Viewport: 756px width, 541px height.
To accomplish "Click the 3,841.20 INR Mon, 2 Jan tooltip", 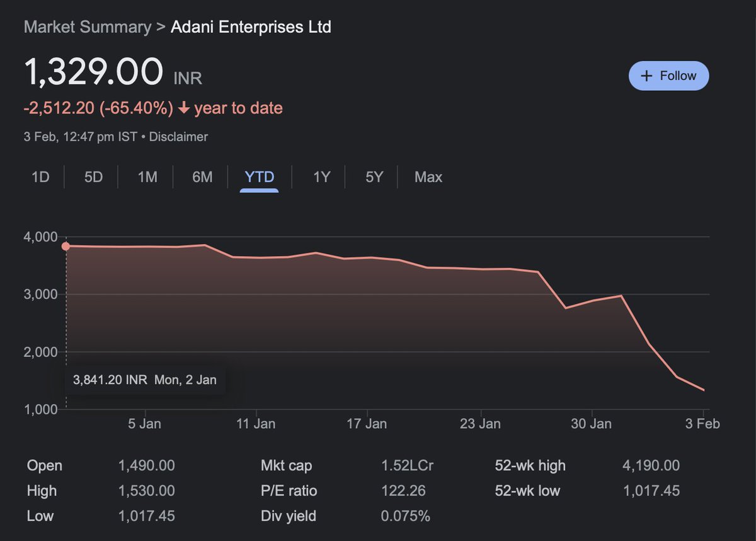I will [x=145, y=380].
